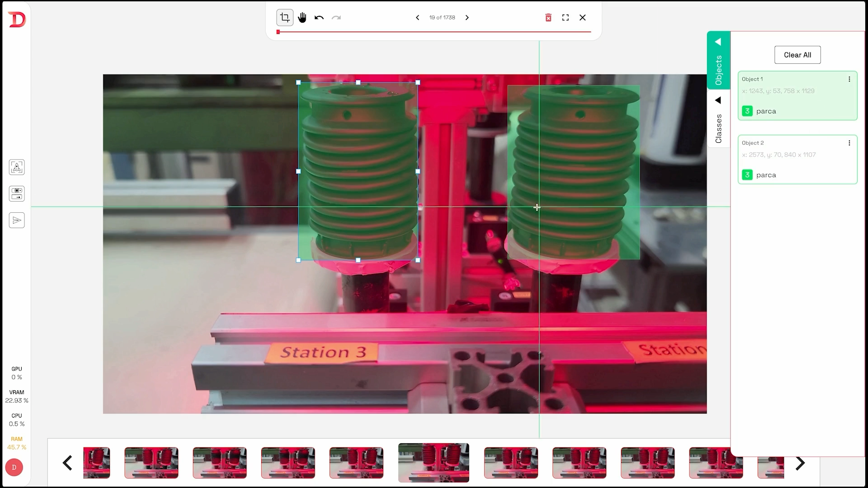Activate the hand pan tool
Image resolution: width=868 pixels, height=488 pixels.
point(302,18)
